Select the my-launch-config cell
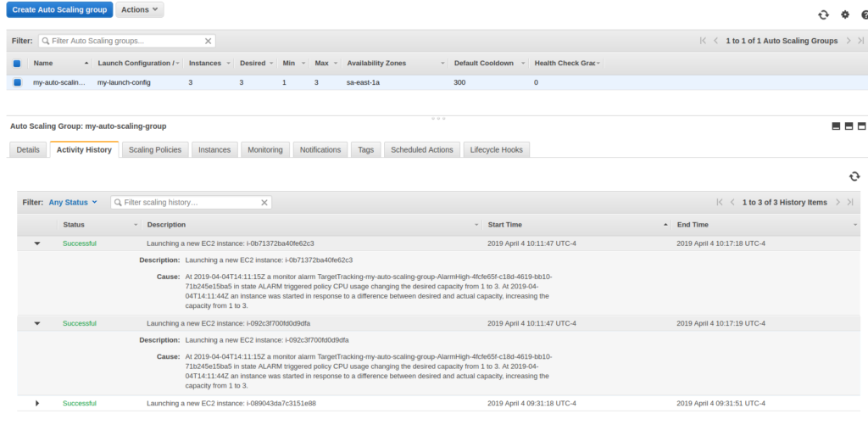This screenshot has height=425, width=868. pos(124,82)
